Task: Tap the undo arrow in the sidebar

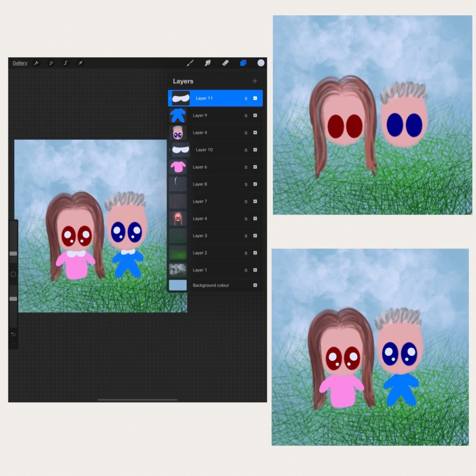Action: coord(13,334)
